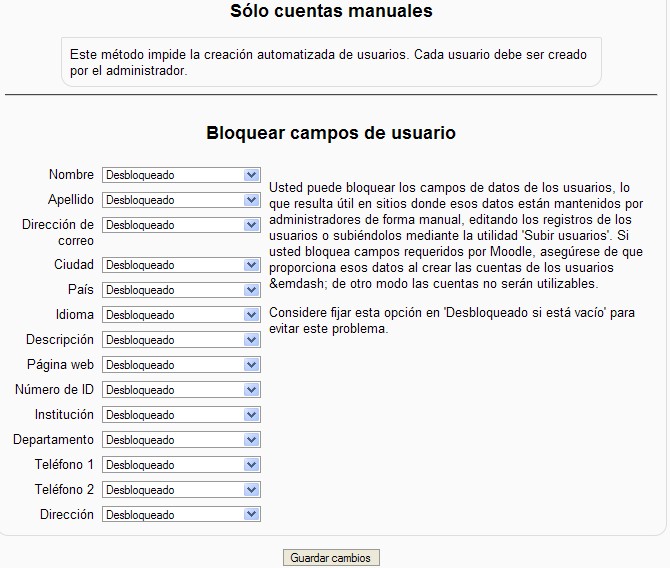670x568 pixels.
Task: Open the Institución dropdown
Action: [181, 415]
